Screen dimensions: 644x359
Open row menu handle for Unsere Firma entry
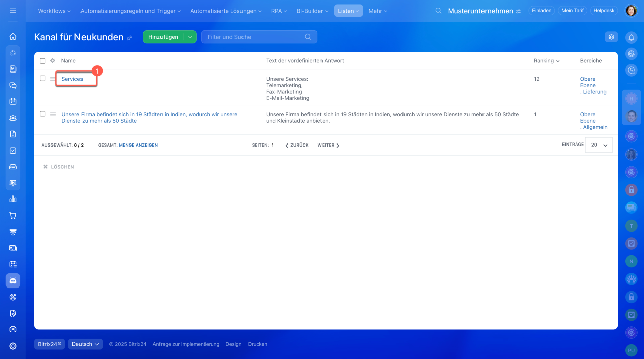point(53,114)
